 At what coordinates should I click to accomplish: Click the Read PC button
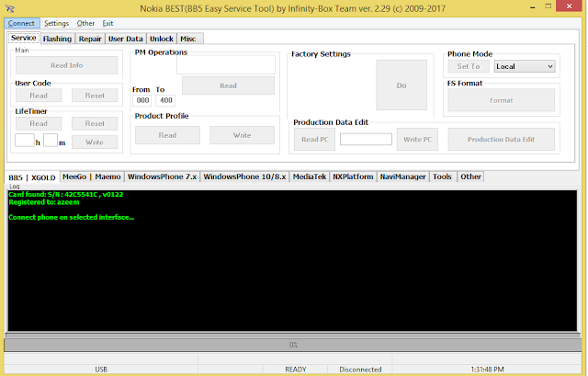pyautogui.click(x=314, y=139)
